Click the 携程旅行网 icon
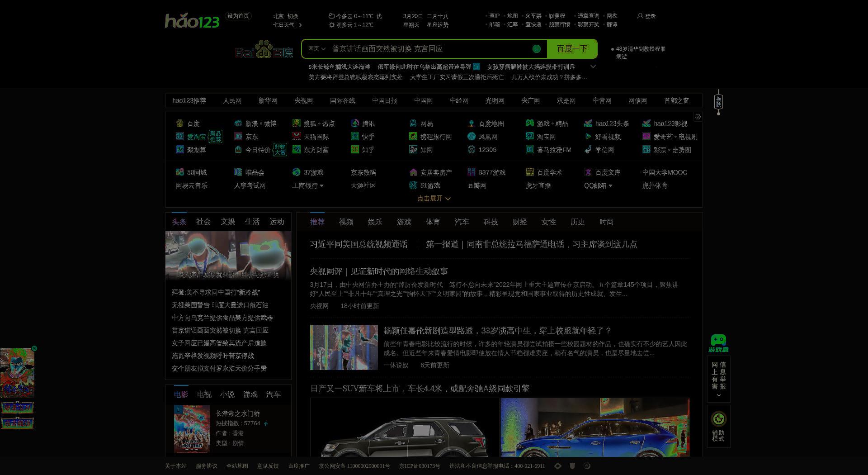The image size is (868, 475). pos(413,136)
